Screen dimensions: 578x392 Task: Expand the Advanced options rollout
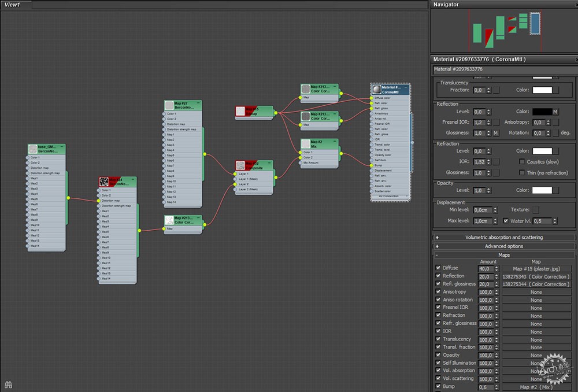503,246
